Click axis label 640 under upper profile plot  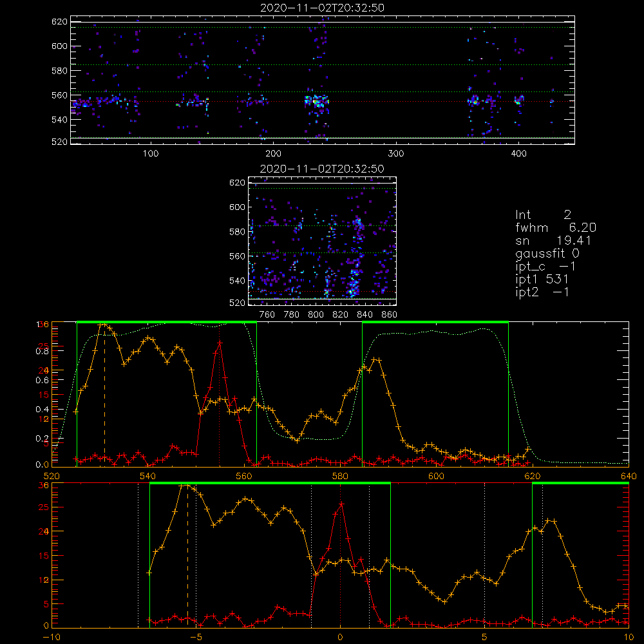(x=629, y=476)
